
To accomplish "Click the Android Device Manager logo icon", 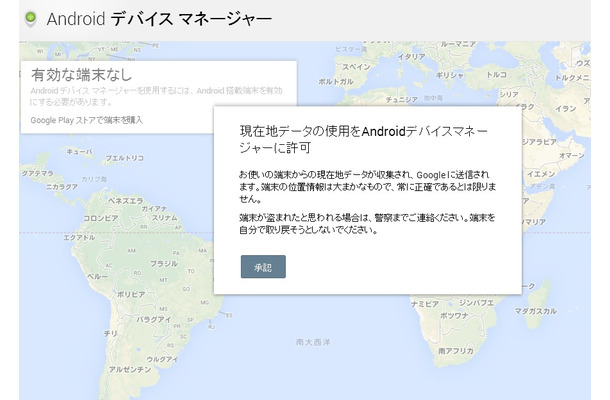I will click(x=31, y=18).
